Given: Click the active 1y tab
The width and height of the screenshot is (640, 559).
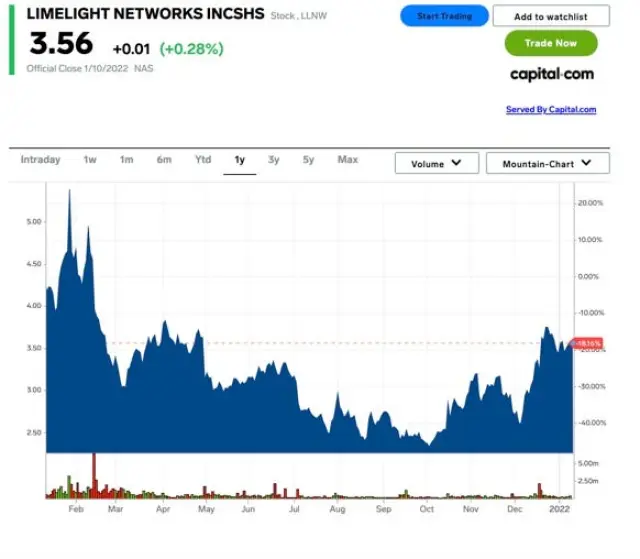Looking at the screenshot, I should pos(239,160).
